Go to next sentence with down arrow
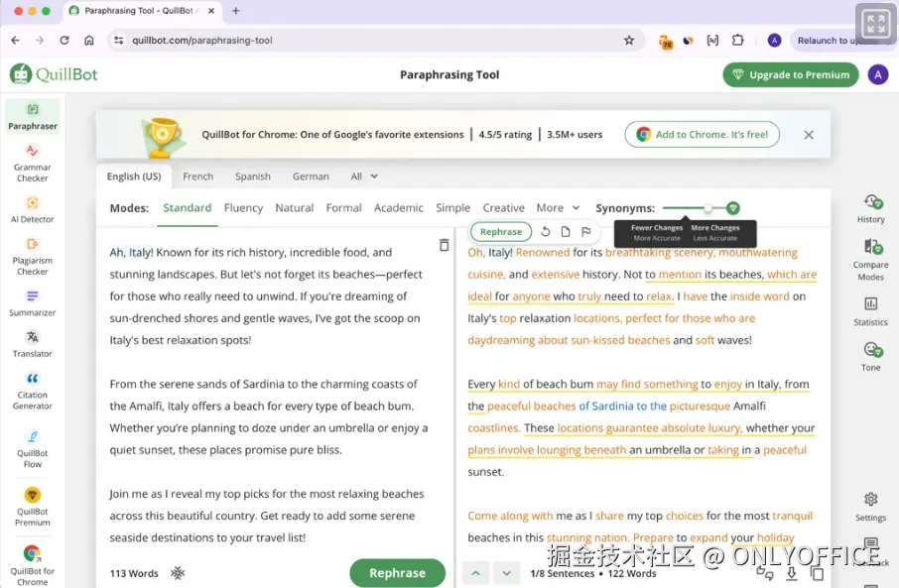The image size is (899, 588). 506,572
